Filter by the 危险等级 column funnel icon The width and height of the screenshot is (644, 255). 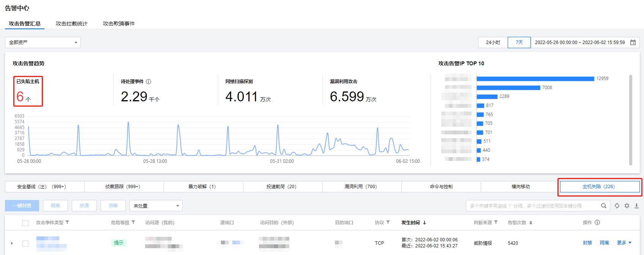[x=133, y=222]
